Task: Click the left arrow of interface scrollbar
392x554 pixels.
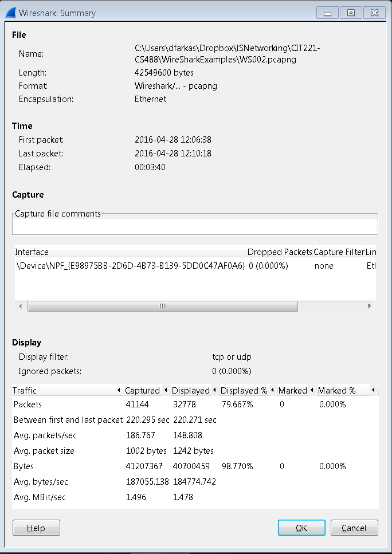Action: pos(20,306)
